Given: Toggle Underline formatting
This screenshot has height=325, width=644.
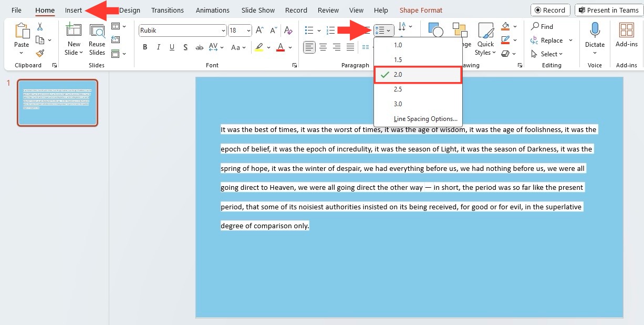Looking at the screenshot, I should [x=172, y=47].
